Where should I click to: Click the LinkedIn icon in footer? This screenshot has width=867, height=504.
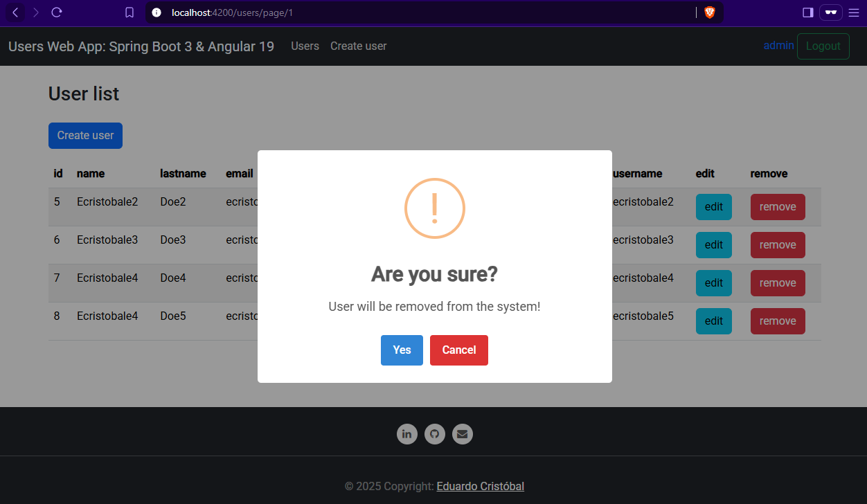click(x=406, y=434)
